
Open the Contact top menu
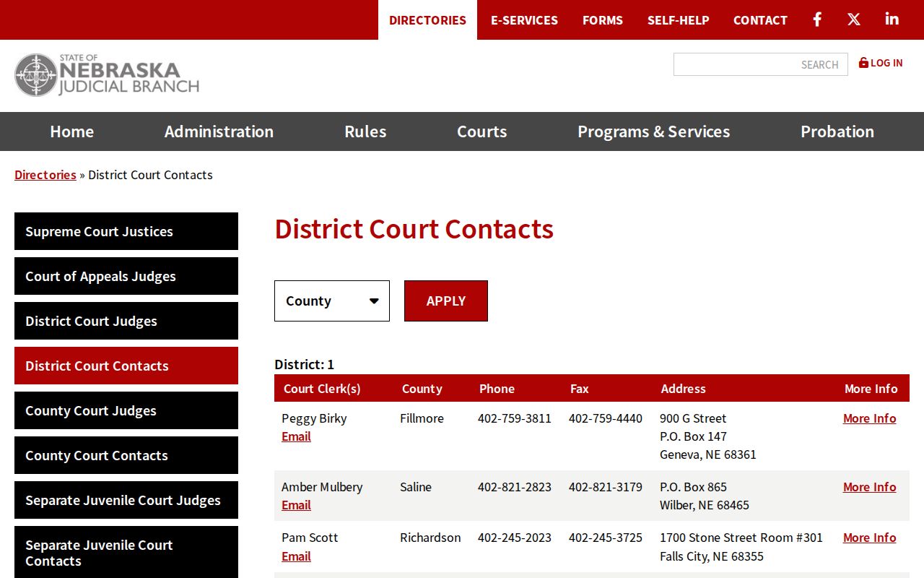coord(760,20)
